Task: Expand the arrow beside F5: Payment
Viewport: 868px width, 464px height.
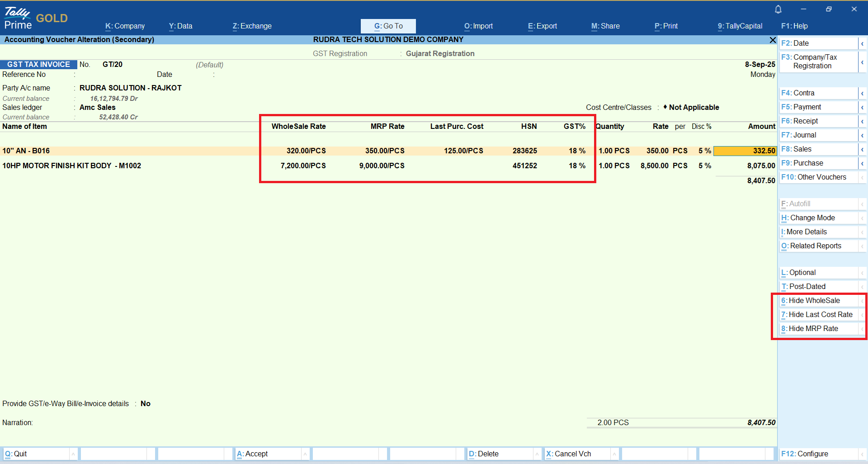Action: click(x=862, y=107)
